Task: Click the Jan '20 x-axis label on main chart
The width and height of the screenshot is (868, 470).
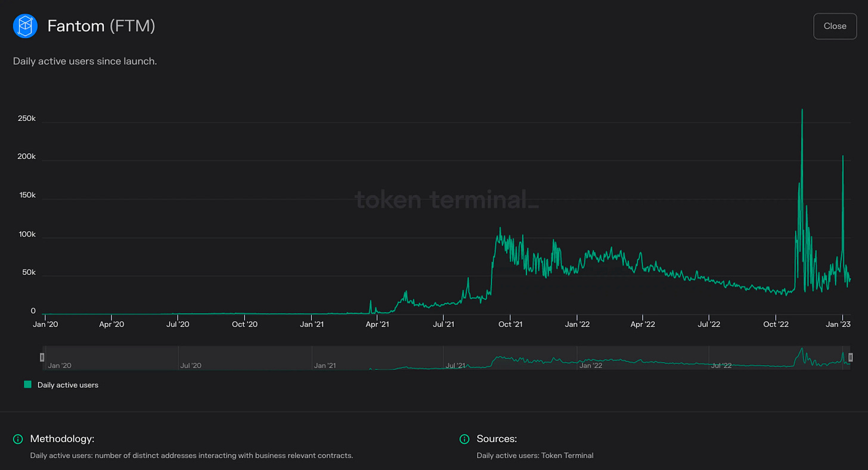Action: [x=45, y=325]
